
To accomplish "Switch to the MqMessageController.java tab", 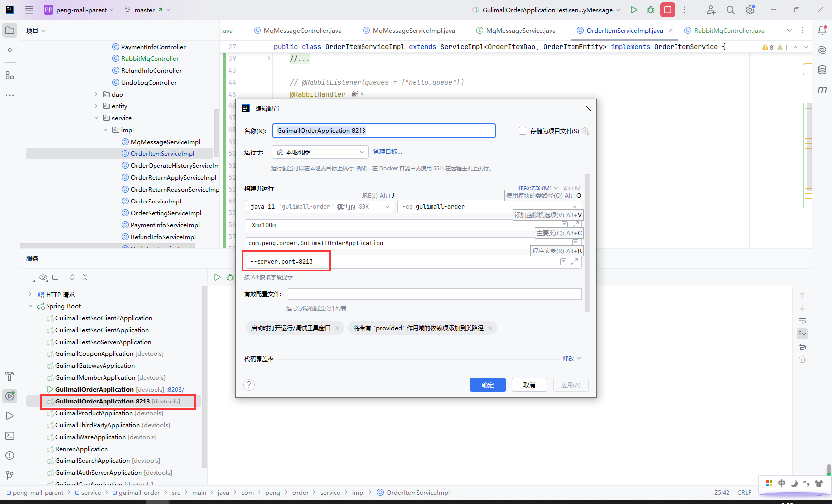I will (x=298, y=30).
